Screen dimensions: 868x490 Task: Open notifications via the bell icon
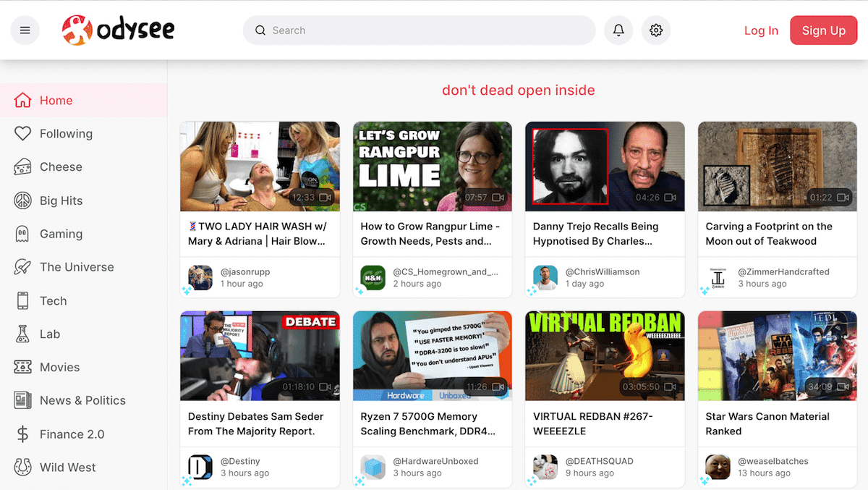(618, 30)
